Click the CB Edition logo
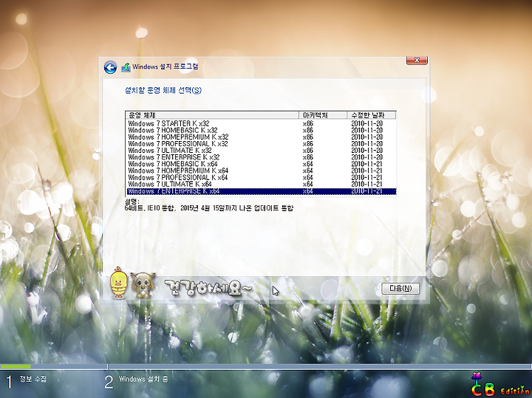 [x=499, y=385]
